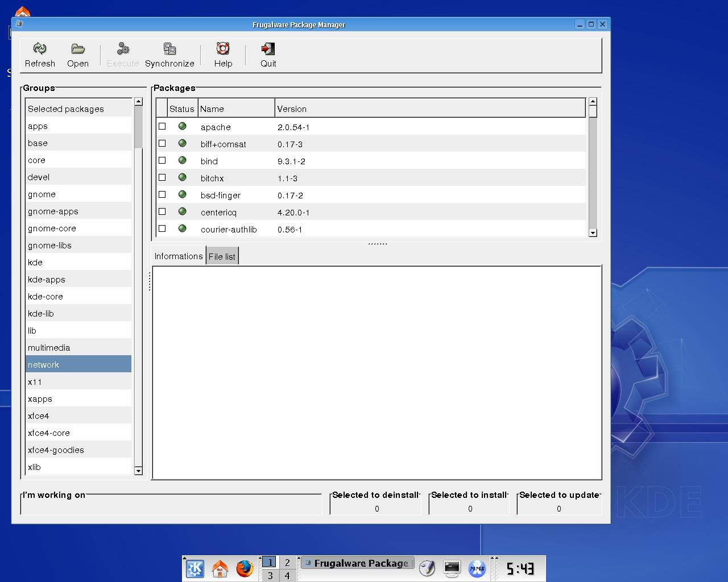Viewport: 728px width, 582px height.
Task: Select the "apache" package name
Action: 216,127
